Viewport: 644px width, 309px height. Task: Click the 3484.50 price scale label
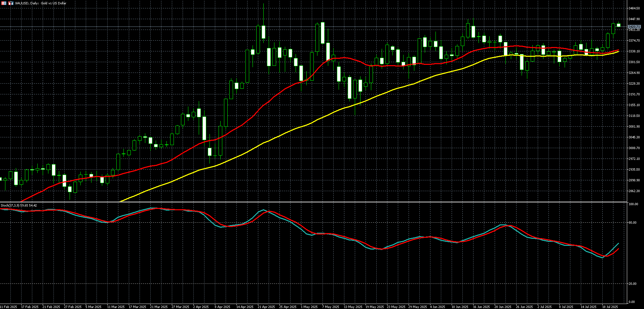[x=634, y=8]
